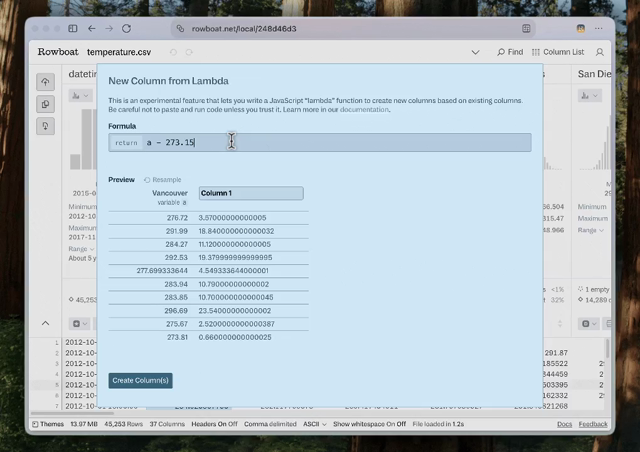
Task: Click the 291.87 cell in row 2
Action: [x=556, y=353]
